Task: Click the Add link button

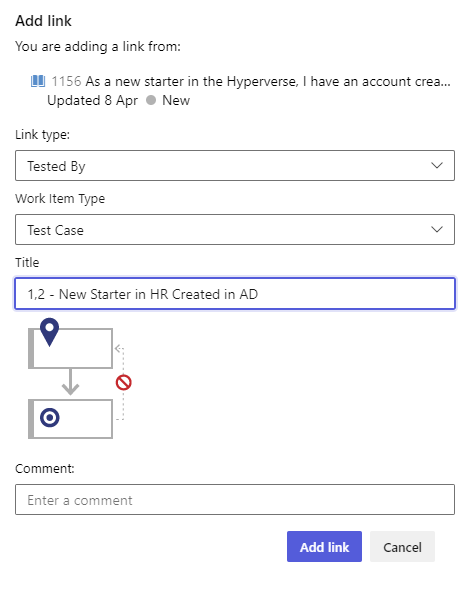Action: pyautogui.click(x=324, y=547)
